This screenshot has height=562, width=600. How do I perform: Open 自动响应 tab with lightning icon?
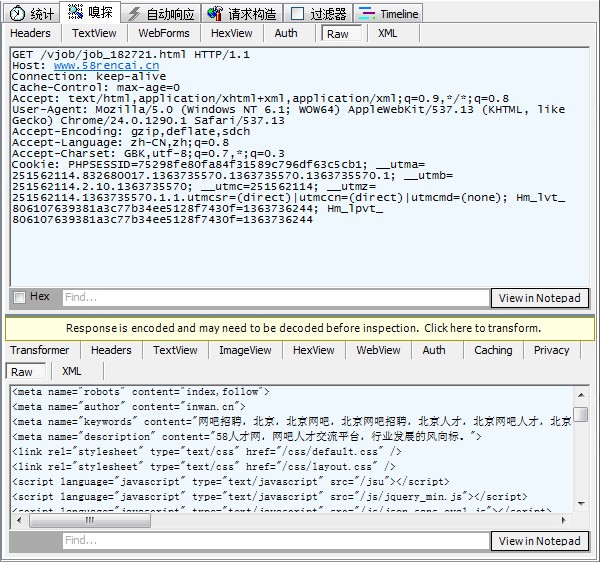click(x=162, y=14)
